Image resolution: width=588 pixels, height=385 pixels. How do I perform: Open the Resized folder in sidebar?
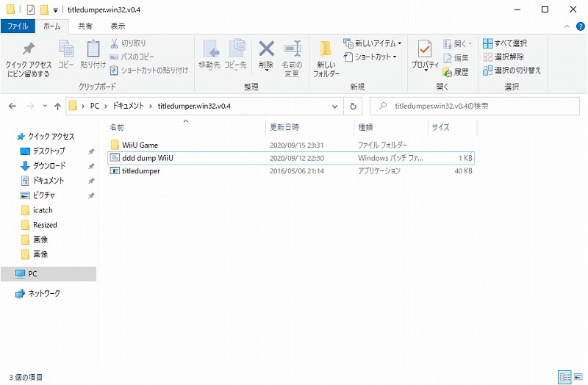pos(39,225)
